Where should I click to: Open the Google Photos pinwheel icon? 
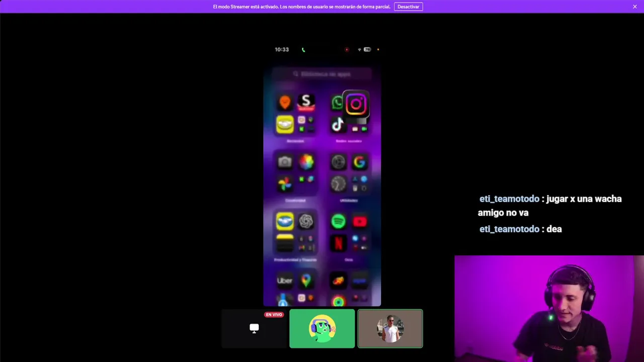[285, 184]
